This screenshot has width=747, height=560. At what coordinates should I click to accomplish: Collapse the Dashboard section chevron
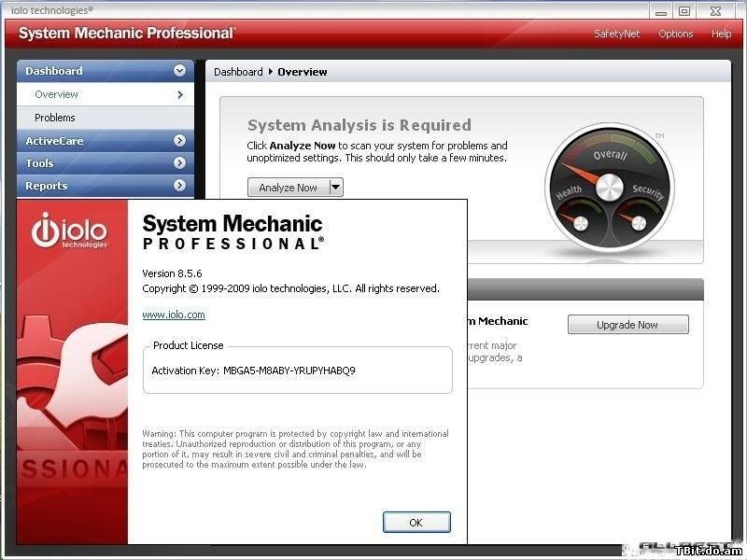click(179, 71)
